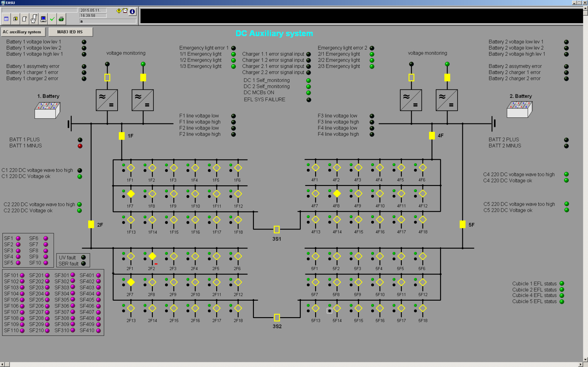
Task: Toggle the 3S1 bus coupler switch
Action: [277, 230]
